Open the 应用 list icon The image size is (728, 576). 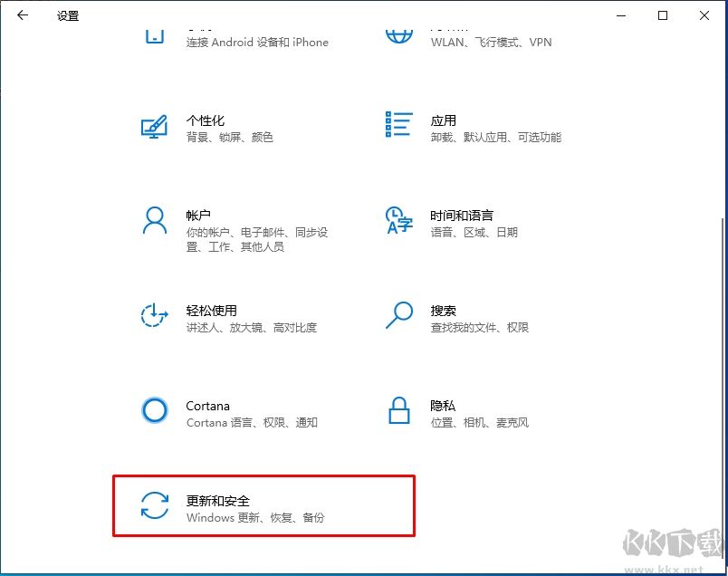click(398, 124)
